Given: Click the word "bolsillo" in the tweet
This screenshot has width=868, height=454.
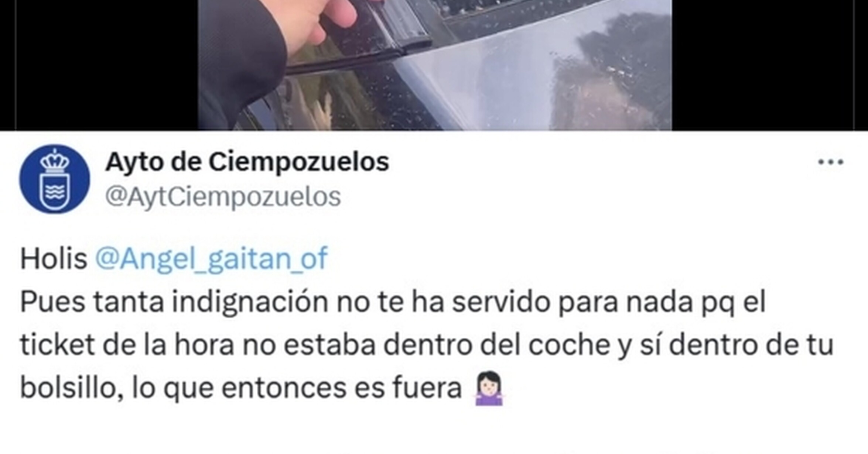Looking at the screenshot, I should 68,388.
